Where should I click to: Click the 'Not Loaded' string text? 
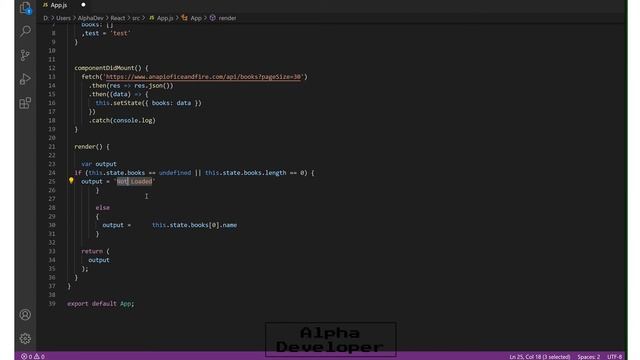(x=134, y=182)
